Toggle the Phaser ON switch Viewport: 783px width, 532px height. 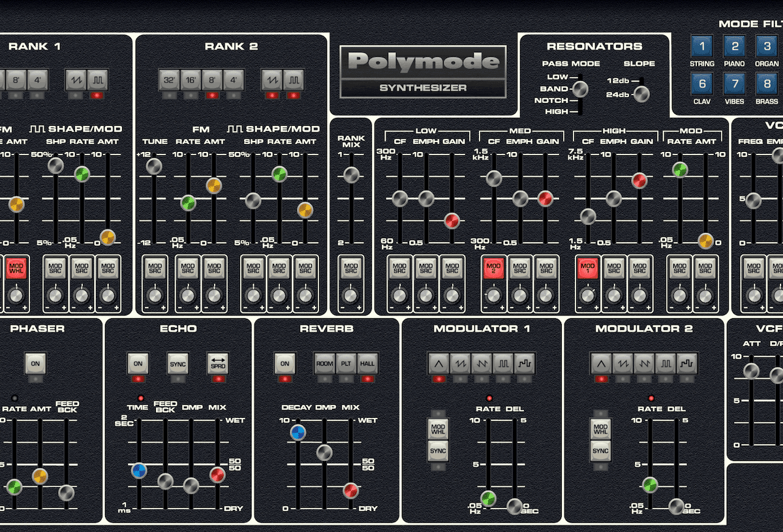[35, 363]
